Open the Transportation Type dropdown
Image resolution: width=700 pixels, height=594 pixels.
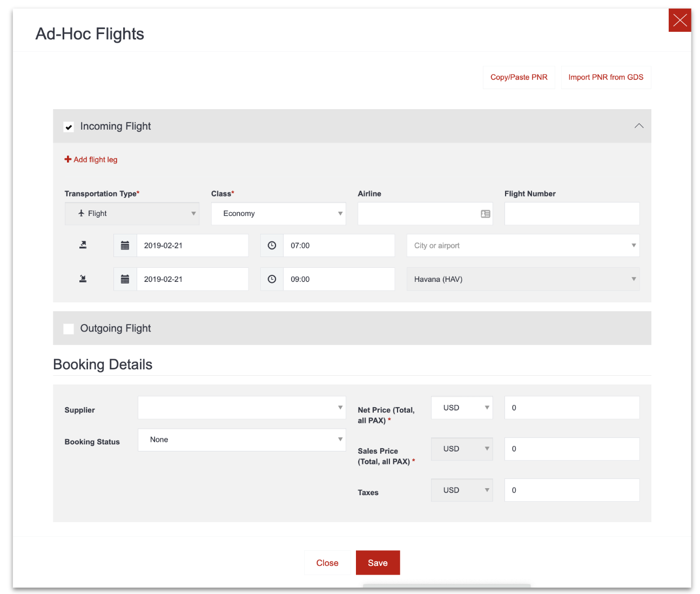point(132,213)
